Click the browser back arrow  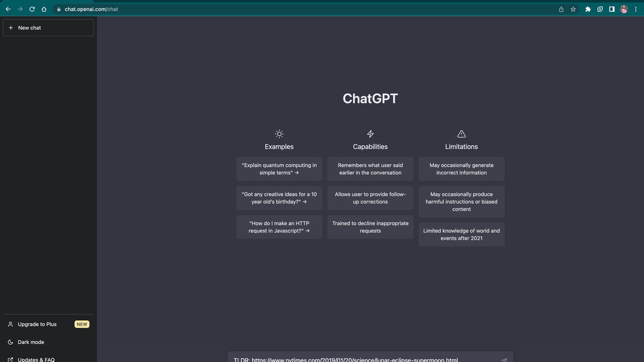click(x=8, y=9)
